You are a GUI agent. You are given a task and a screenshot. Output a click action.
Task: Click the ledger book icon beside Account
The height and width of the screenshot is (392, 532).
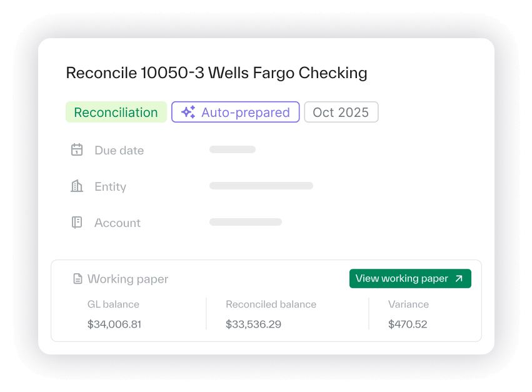pos(77,223)
